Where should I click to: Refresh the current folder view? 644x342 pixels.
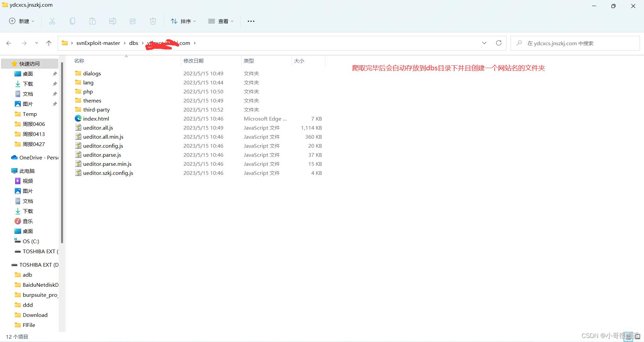pyautogui.click(x=499, y=43)
